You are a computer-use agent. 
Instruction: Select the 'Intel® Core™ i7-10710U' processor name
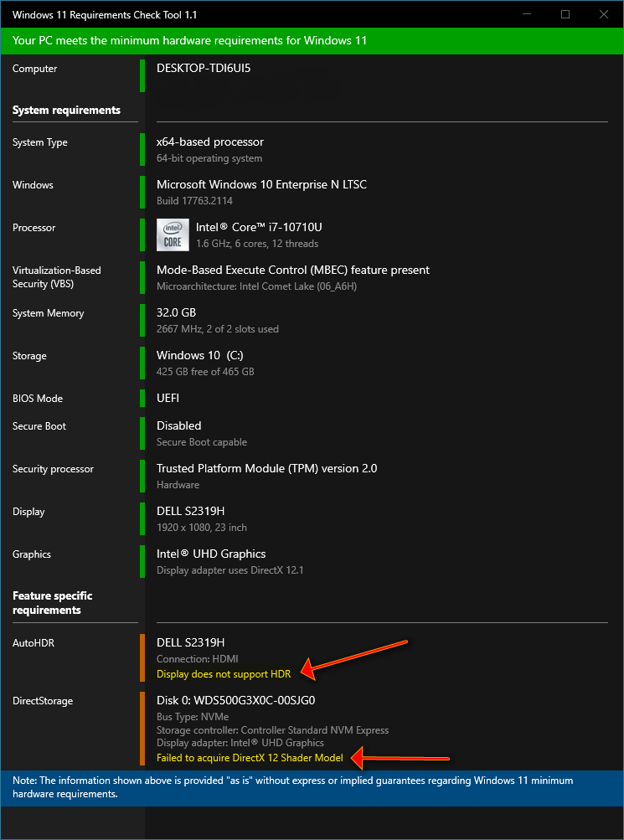coord(259,227)
